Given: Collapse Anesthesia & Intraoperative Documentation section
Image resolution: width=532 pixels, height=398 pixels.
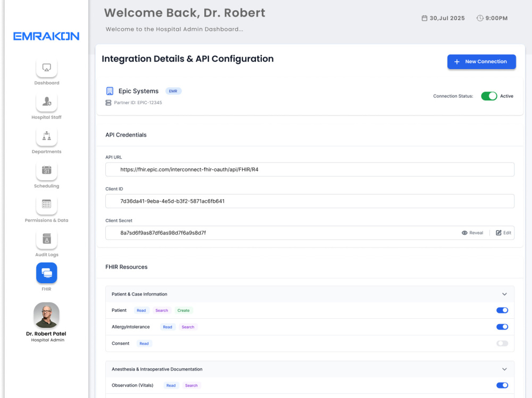Looking at the screenshot, I should pyautogui.click(x=504, y=369).
